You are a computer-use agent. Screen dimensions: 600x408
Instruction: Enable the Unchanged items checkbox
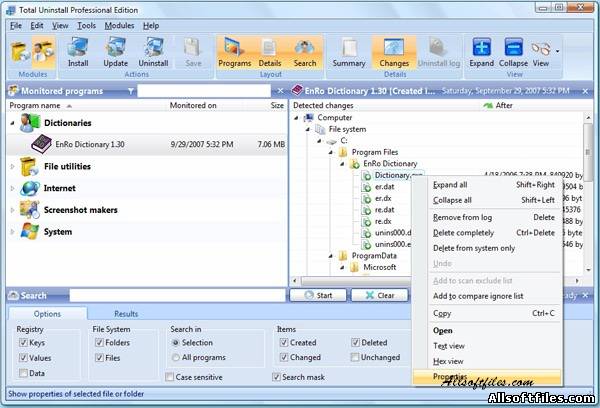[355, 357]
